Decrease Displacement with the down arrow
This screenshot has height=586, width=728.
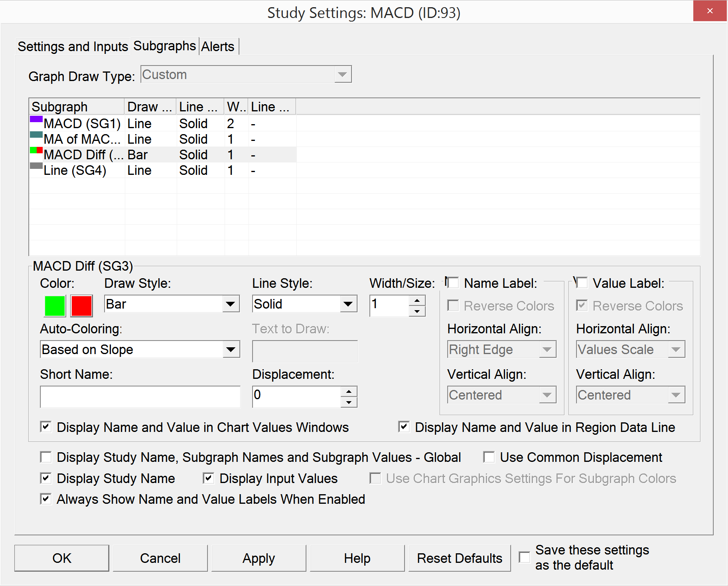point(349,402)
